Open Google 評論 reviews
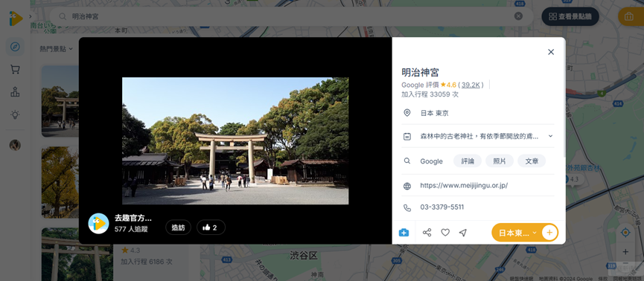 coord(468,161)
